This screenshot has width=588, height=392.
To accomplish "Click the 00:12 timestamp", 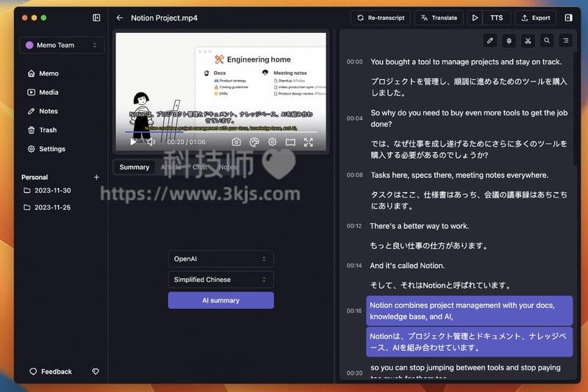I will pyautogui.click(x=354, y=226).
